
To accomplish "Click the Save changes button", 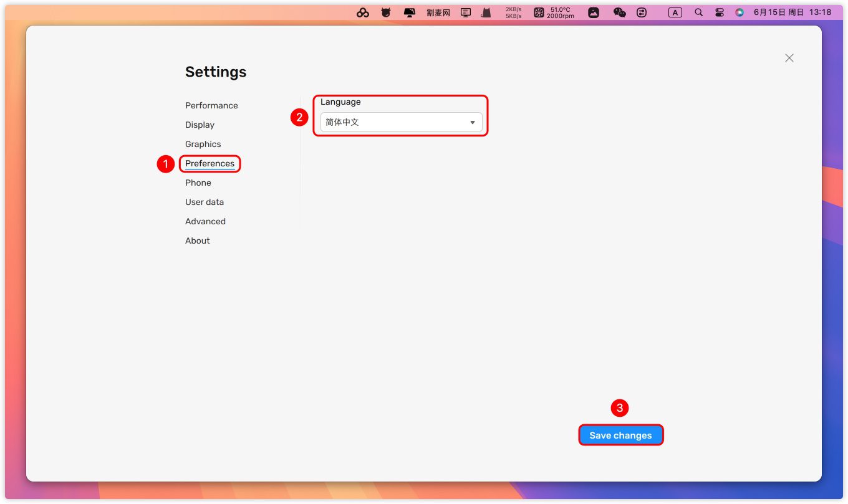I will 620,435.
